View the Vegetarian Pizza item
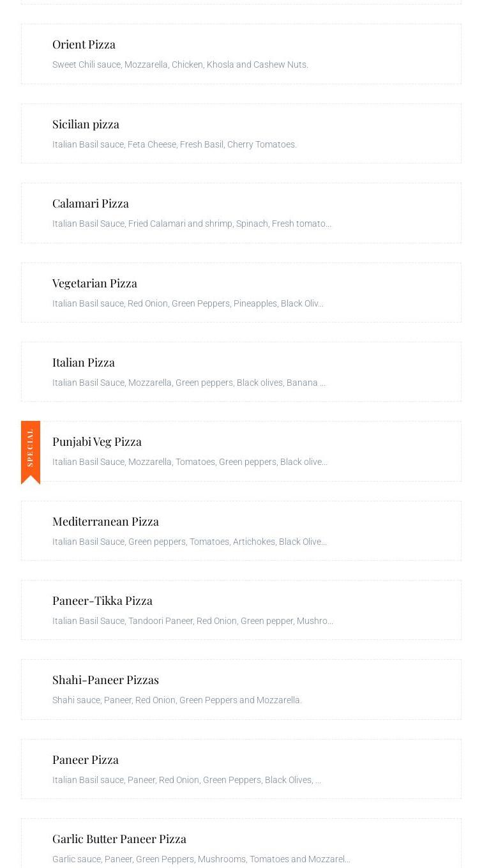Image resolution: width=482 pixels, height=868 pixels. (94, 283)
